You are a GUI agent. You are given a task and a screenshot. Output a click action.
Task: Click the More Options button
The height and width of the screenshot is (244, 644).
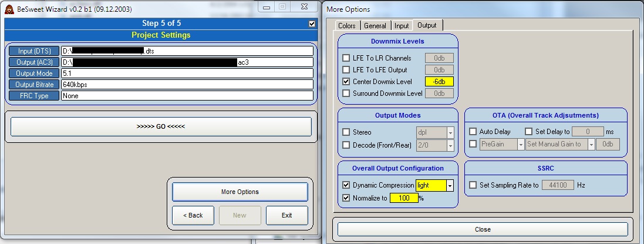click(240, 192)
